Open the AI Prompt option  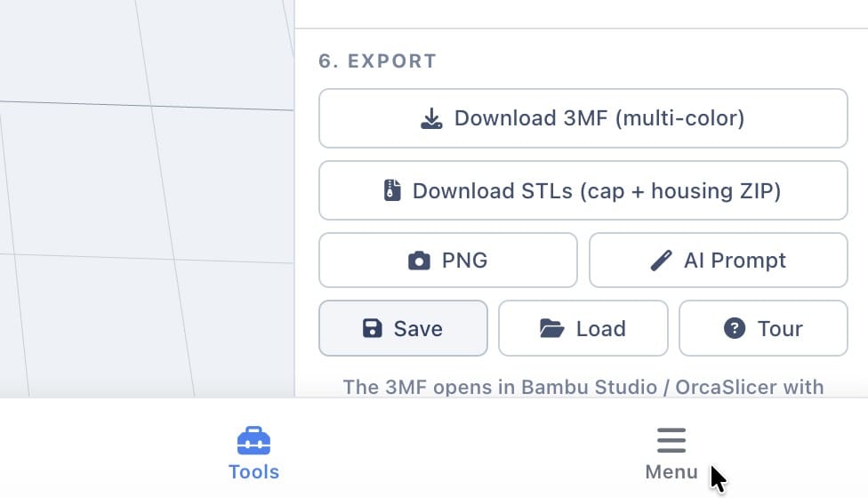(718, 260)
